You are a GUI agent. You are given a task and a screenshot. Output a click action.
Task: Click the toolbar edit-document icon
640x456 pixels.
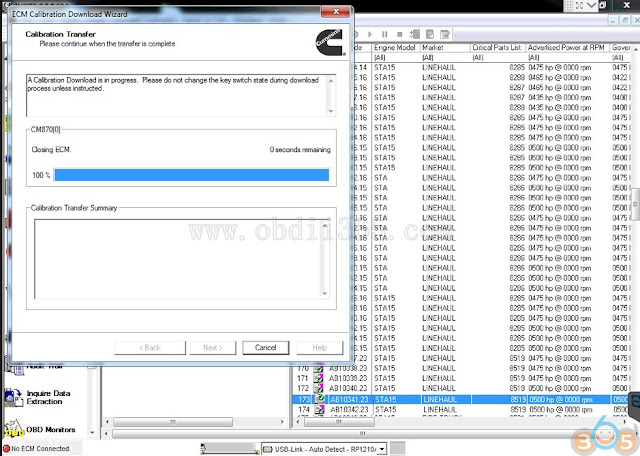(x=444, y=35)
